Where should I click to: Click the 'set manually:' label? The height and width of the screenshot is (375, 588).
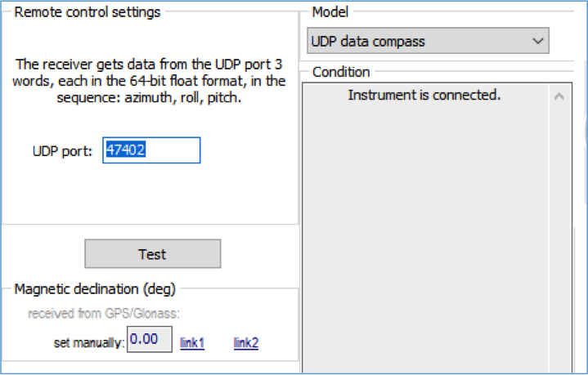89,343
